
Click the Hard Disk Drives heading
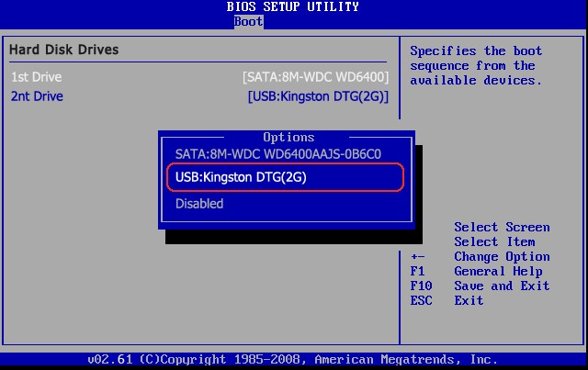point(63,50)
